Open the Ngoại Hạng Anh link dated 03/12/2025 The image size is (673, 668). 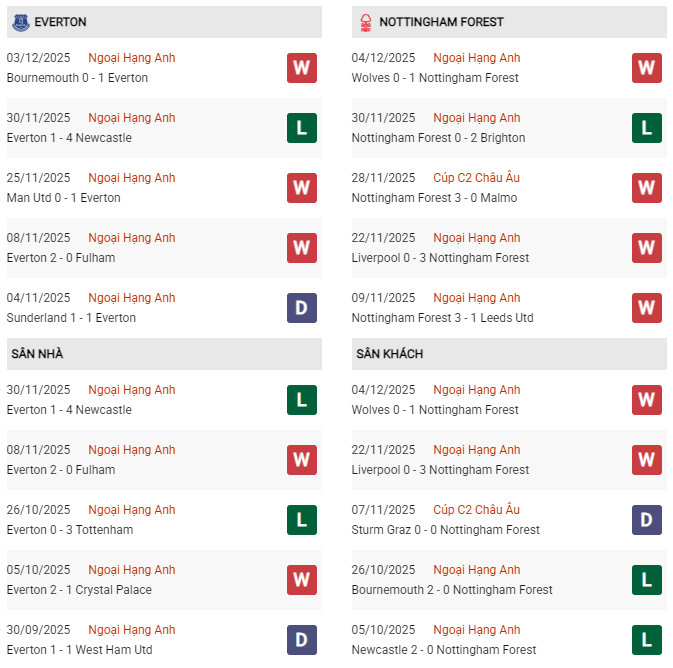coord(131,58)
